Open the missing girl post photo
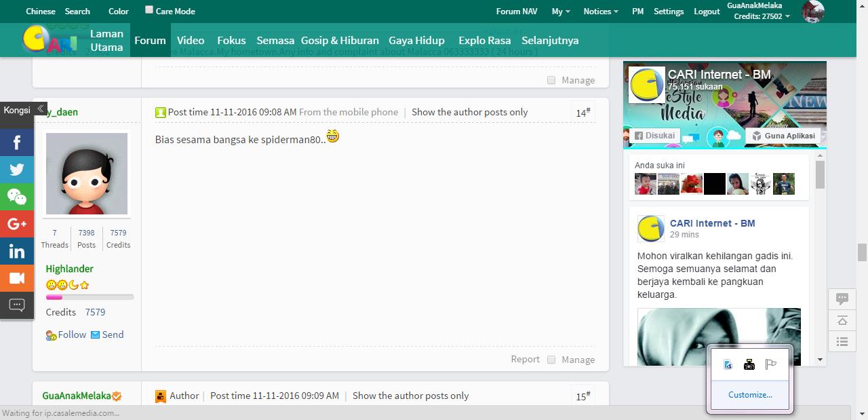Image resolution: width=868 pixels, height=420 pixels. 719,337
